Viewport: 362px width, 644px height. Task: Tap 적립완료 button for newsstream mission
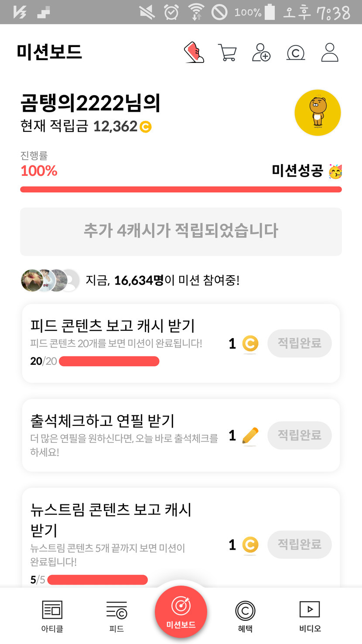[299, 545]
